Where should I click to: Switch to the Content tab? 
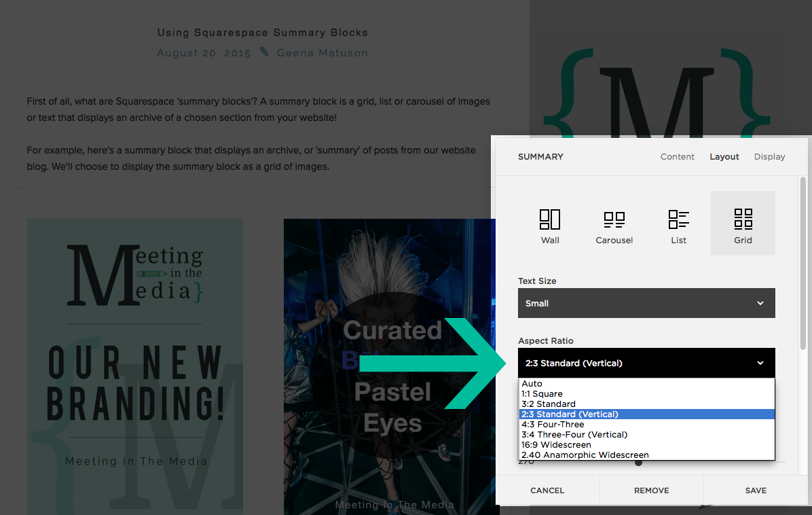[x=677, y=156]
